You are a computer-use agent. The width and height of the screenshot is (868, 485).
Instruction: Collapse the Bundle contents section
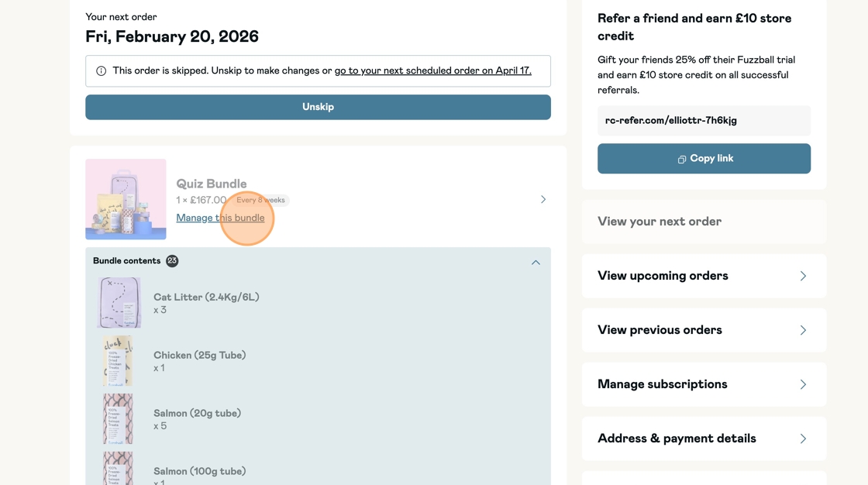(x=536, y=262)
